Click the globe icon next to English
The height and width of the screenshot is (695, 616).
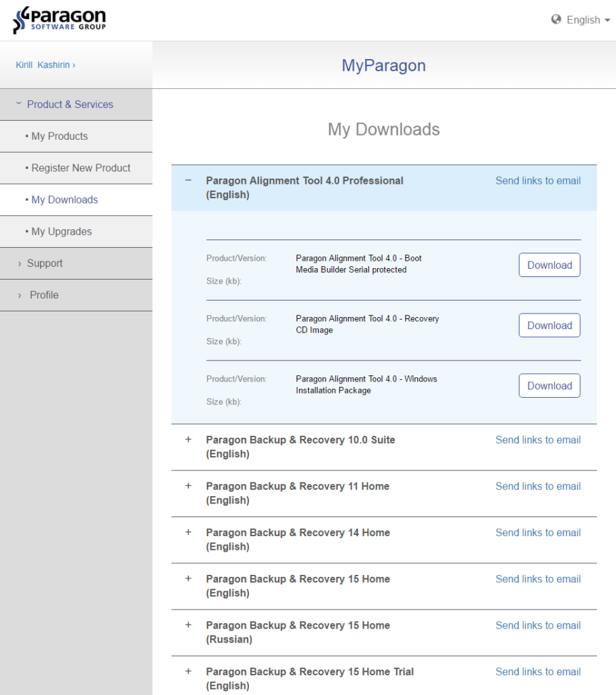click(556, 20)
